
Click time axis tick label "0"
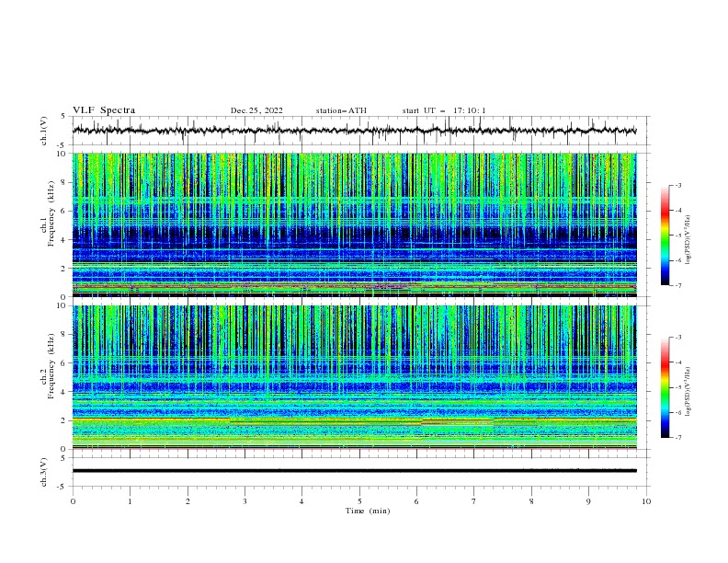tap(73, 501)
